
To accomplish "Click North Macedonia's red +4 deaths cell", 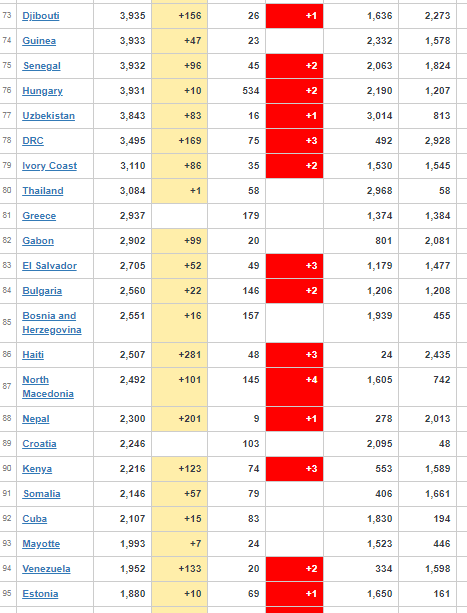I will pyautogui.click(x=295, y=387).
